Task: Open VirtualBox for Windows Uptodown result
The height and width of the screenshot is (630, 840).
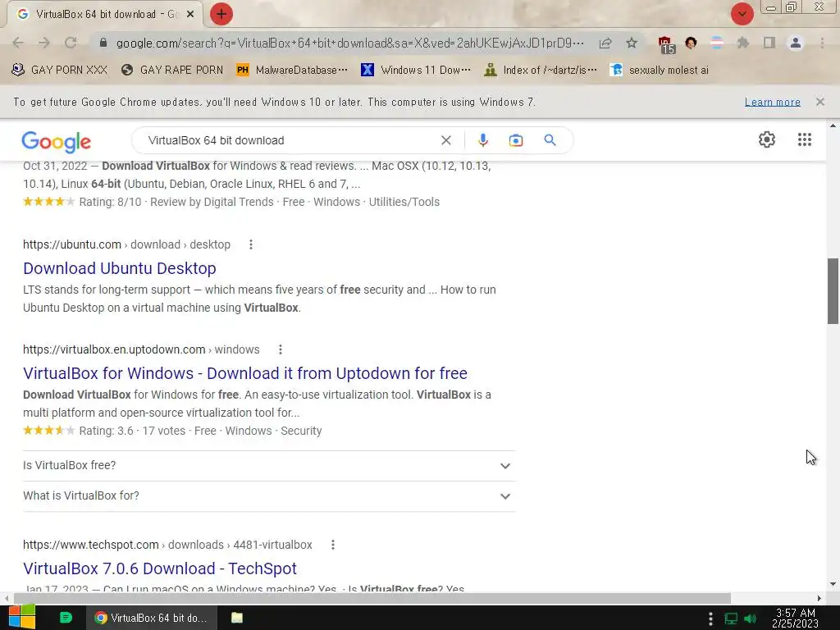Action: click(244, 373)
